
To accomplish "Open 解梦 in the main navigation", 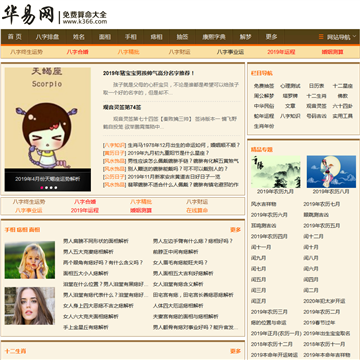I will pos(245,37).
